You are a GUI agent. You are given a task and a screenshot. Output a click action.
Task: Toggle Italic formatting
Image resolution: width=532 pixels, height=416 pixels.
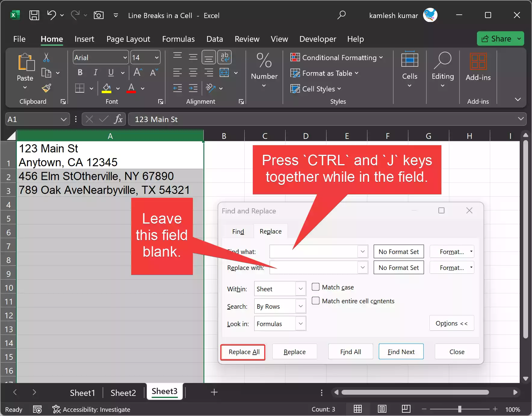[x=95, y=72]
